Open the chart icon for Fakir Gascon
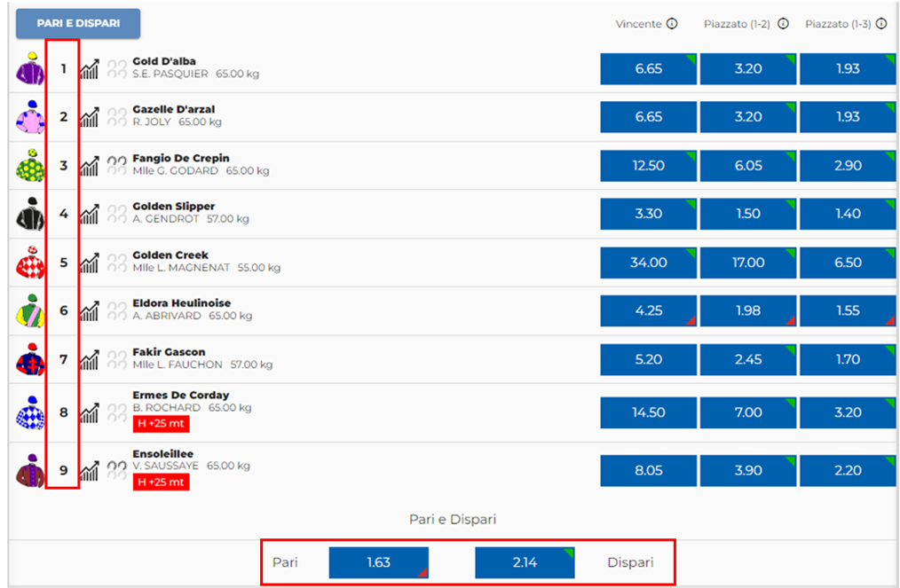This screenshot has height=588, width=900. [90, 359]
